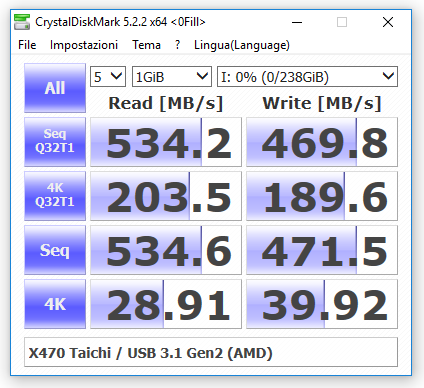This screenshot has width=424, height=388.
Task: Start the Seq Q32T1 test
Action: tap(55, 142)
